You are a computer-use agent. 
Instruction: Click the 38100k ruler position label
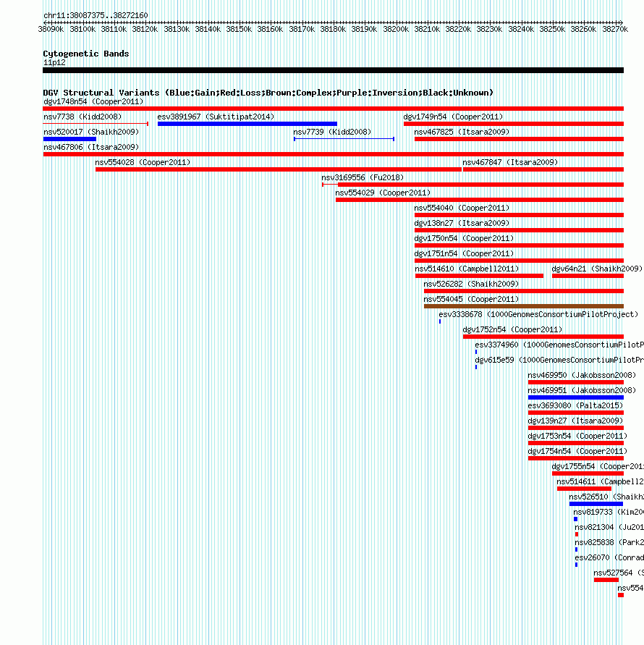click(x=82, y=30)
